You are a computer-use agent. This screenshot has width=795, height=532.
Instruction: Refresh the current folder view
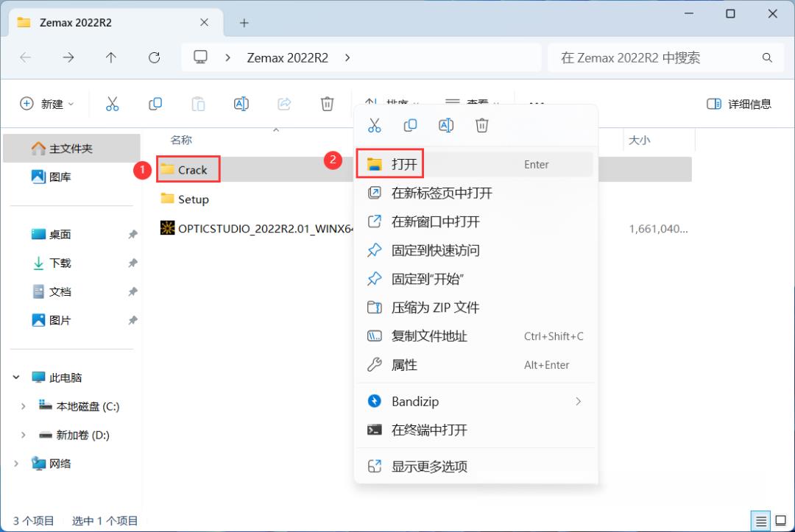(x=154, y=57)
